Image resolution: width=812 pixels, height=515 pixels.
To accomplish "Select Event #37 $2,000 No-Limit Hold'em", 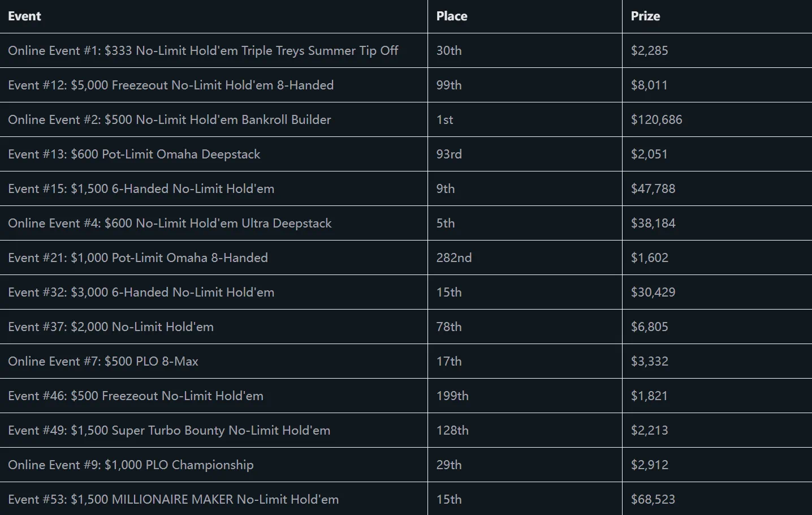I will tap(111, 327).
